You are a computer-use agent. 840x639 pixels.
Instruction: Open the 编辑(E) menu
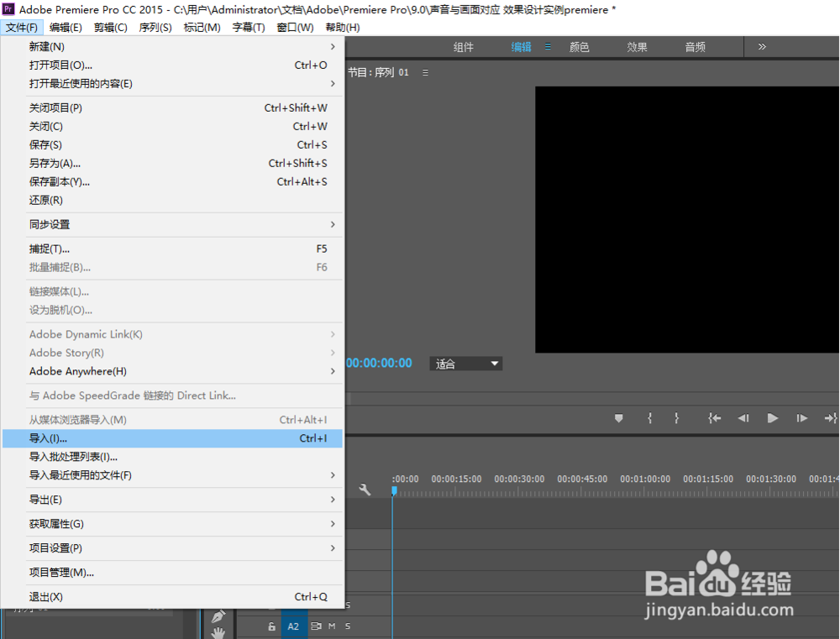click(66, 28)
